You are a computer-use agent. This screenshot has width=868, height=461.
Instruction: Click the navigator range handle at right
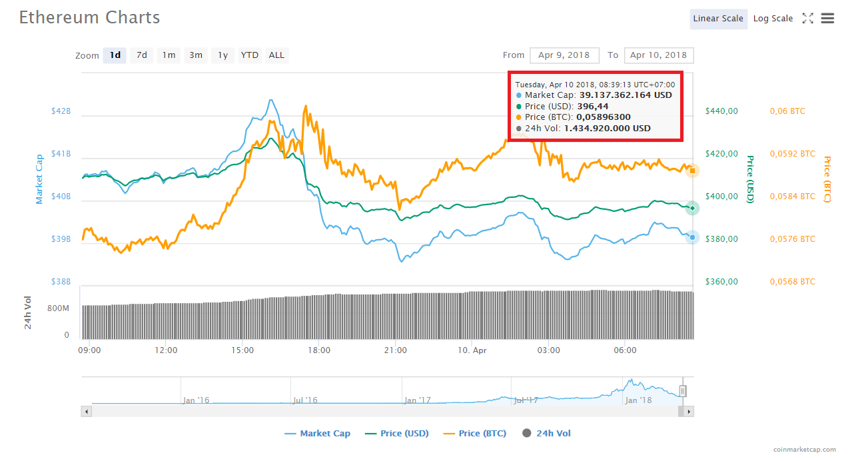click(682, 391)
